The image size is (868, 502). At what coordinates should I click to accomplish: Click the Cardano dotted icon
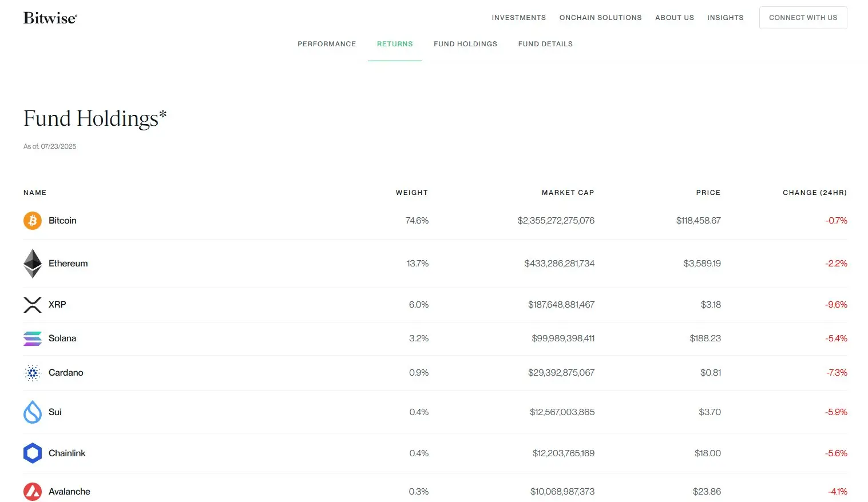33,373
